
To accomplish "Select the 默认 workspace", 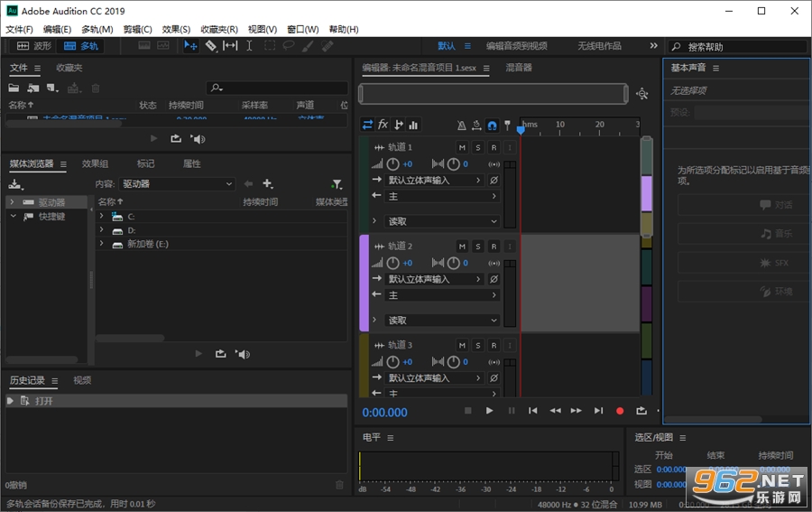I will 447,46.
